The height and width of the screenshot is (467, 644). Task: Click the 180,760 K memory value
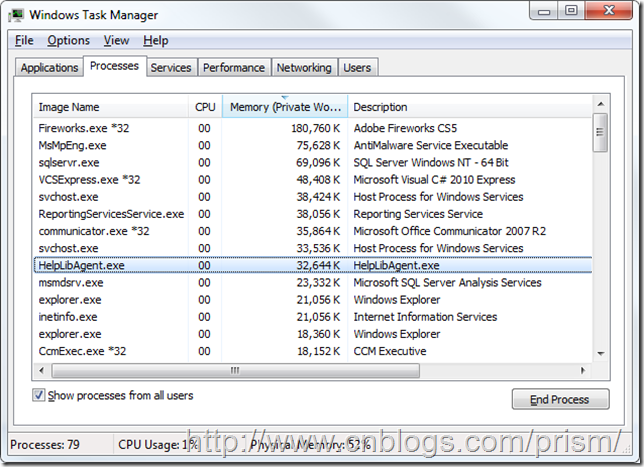[x=315, y=128]
